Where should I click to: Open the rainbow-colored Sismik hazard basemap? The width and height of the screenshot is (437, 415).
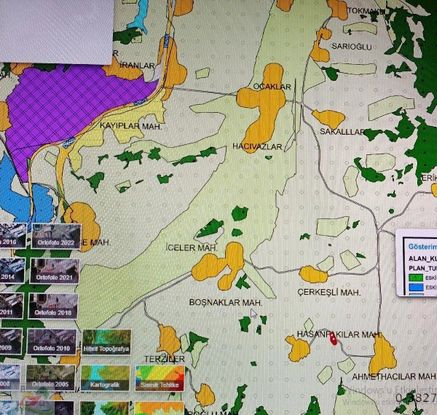[160, 378]
